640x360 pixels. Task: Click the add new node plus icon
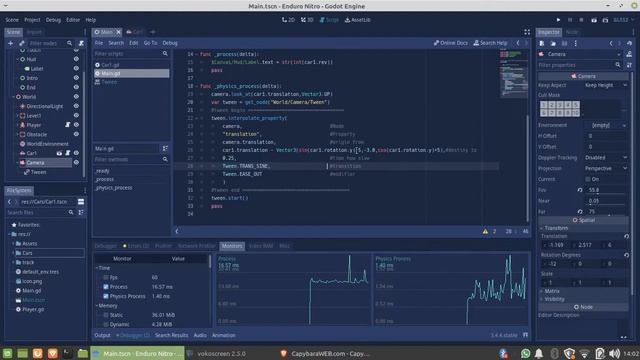[x=11, y=43]
